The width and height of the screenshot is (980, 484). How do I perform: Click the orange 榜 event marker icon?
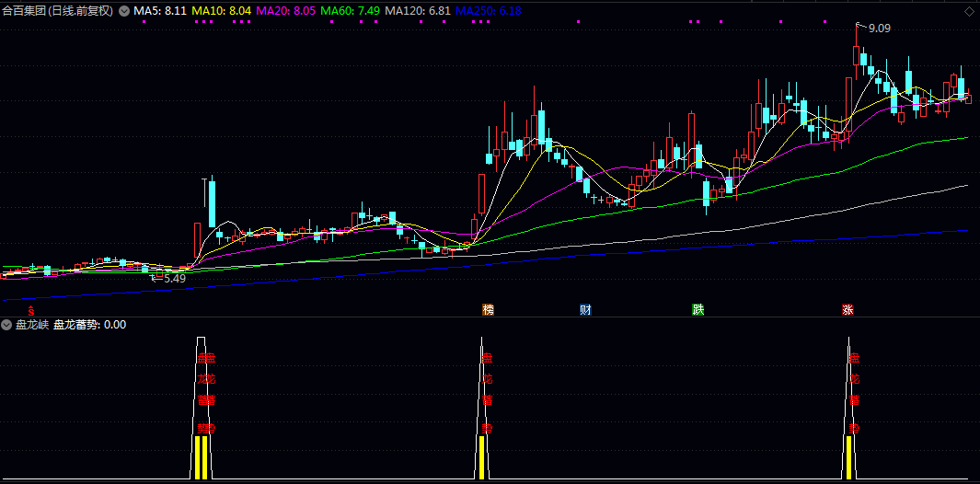488,309
